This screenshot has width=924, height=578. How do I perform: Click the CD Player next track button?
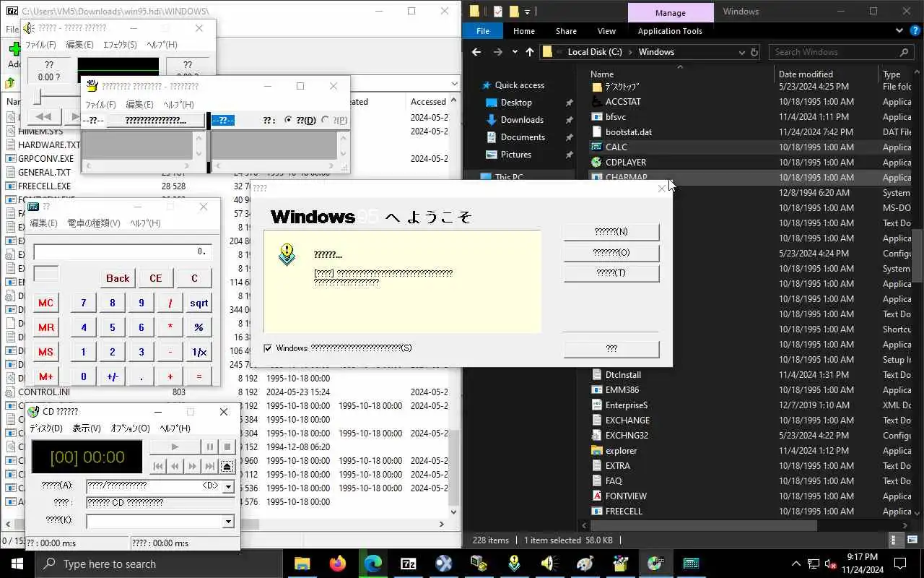click(x=209, y=466)
